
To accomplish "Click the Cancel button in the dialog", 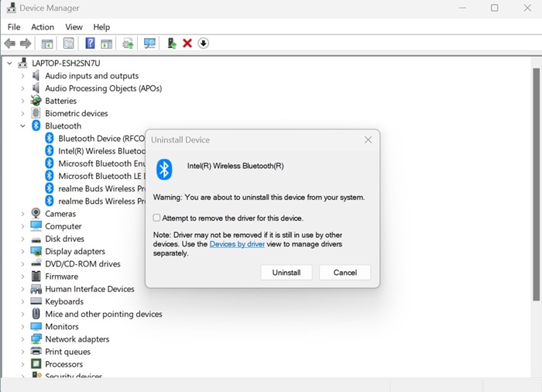I will [345, 273].
